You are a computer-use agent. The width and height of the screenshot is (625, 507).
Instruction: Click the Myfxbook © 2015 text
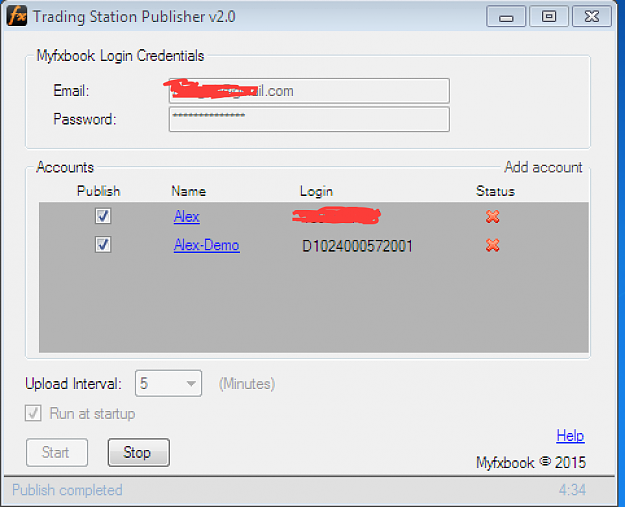click(x=531, y=462)
